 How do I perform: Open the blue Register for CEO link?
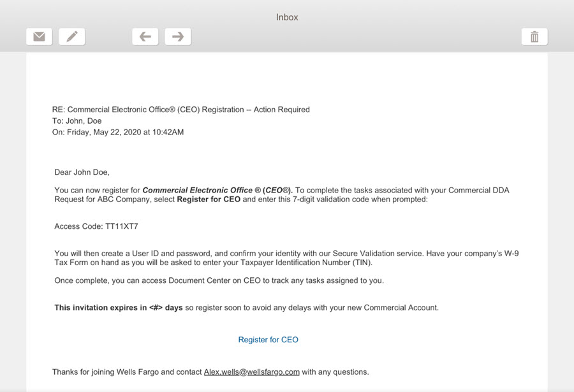268,340
